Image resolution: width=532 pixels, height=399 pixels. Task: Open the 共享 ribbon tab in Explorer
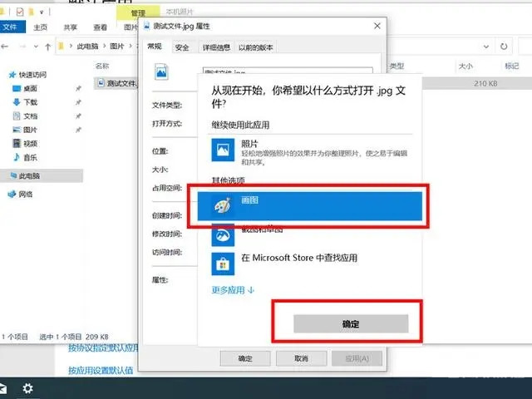(x=70, y=27)
